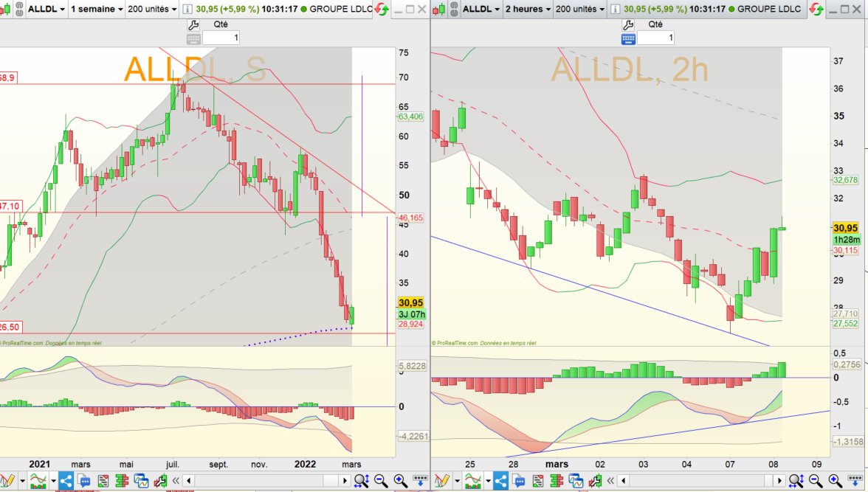Click left scroll arrow in weekly chart
The image size is (868, 492).
tap(189, 480)
